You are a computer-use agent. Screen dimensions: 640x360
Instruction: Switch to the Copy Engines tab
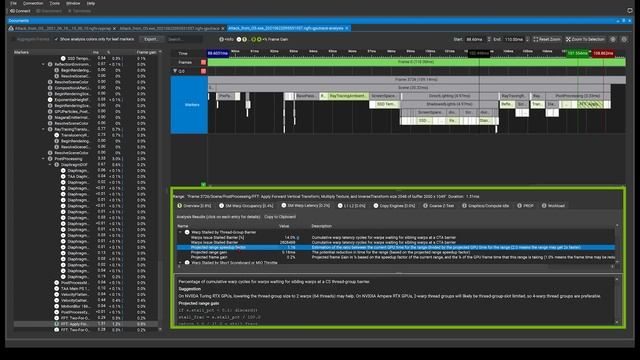394,206
